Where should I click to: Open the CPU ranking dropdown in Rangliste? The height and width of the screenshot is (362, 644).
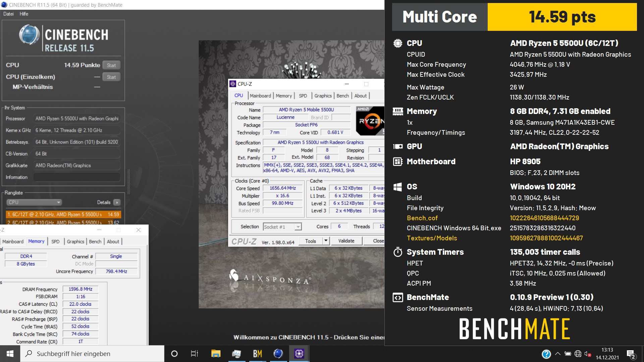pos(34,202)
